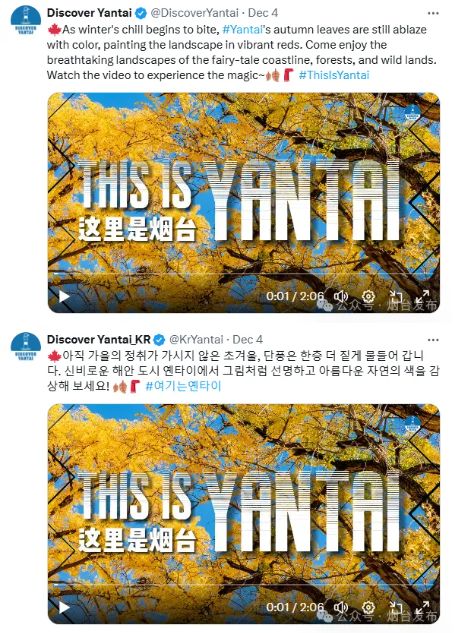Image resolution: width=461 pixels, height=633 pixels.
Task: Open the #여기는옌타이 hashtag
Action: (183, 386)
